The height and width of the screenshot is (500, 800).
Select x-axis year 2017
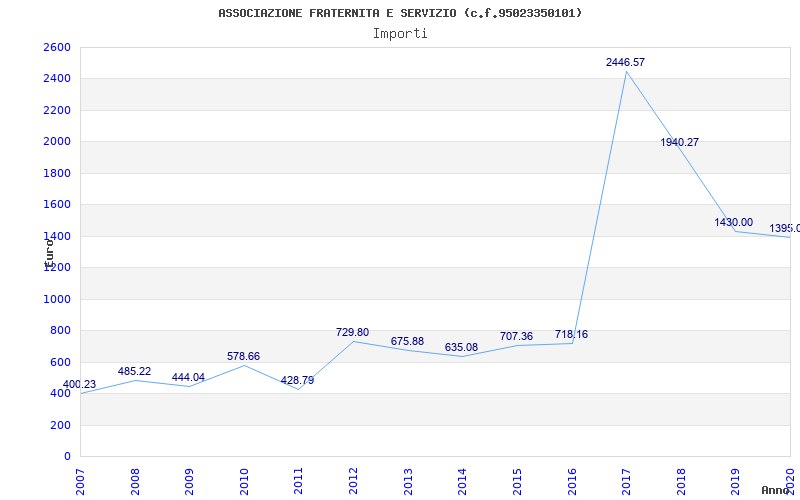click(627, 481)
